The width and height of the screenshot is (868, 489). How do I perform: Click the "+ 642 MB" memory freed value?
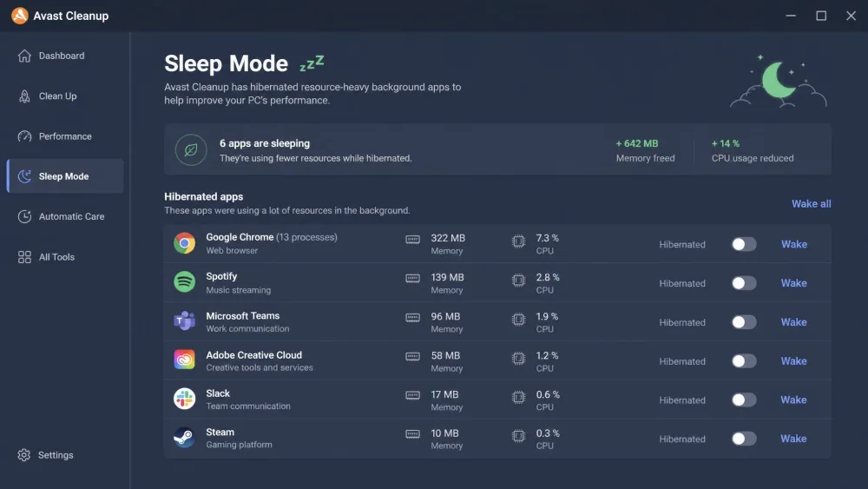click(x=637, y=143)
